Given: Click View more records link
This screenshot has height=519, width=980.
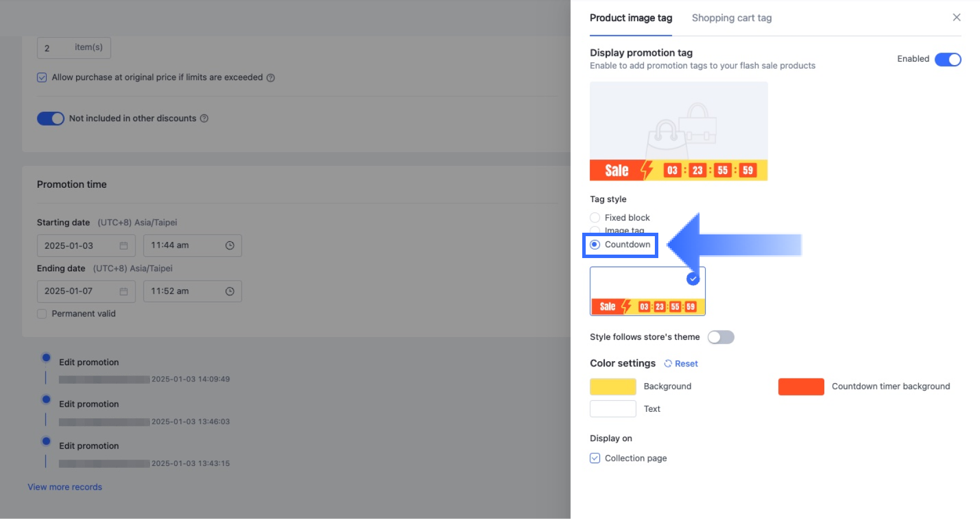Looking at the screenshot, I should click(x=65, y=487).
